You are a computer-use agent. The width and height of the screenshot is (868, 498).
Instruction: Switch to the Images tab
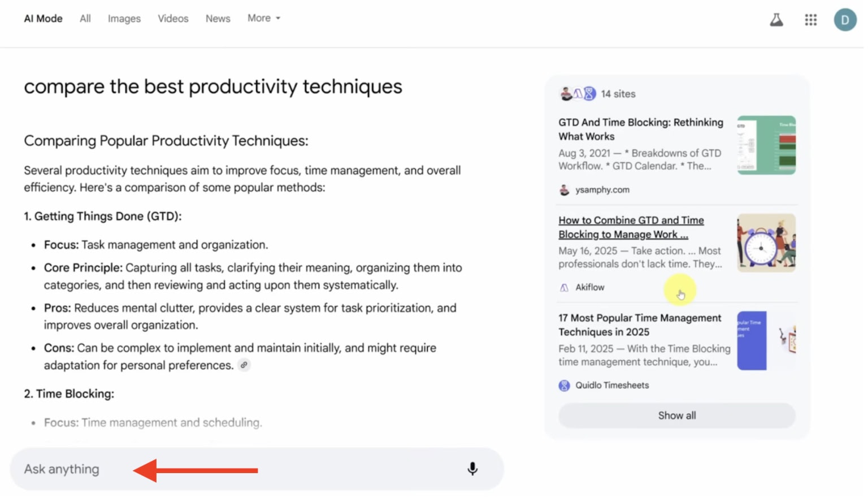tap(124, 18)
